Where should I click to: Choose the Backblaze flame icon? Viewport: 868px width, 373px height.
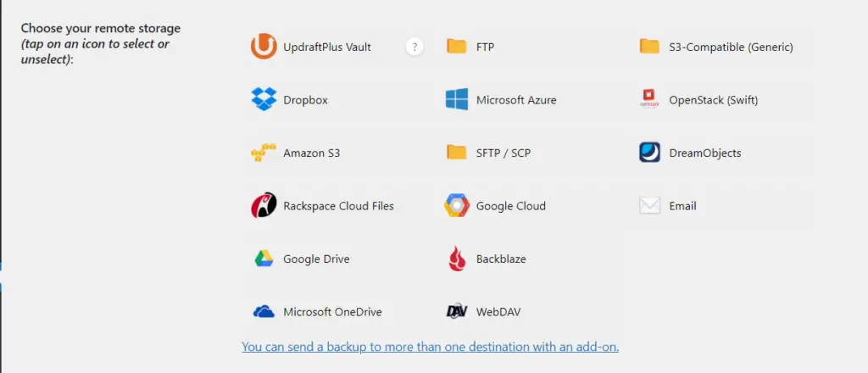point(457,259)
